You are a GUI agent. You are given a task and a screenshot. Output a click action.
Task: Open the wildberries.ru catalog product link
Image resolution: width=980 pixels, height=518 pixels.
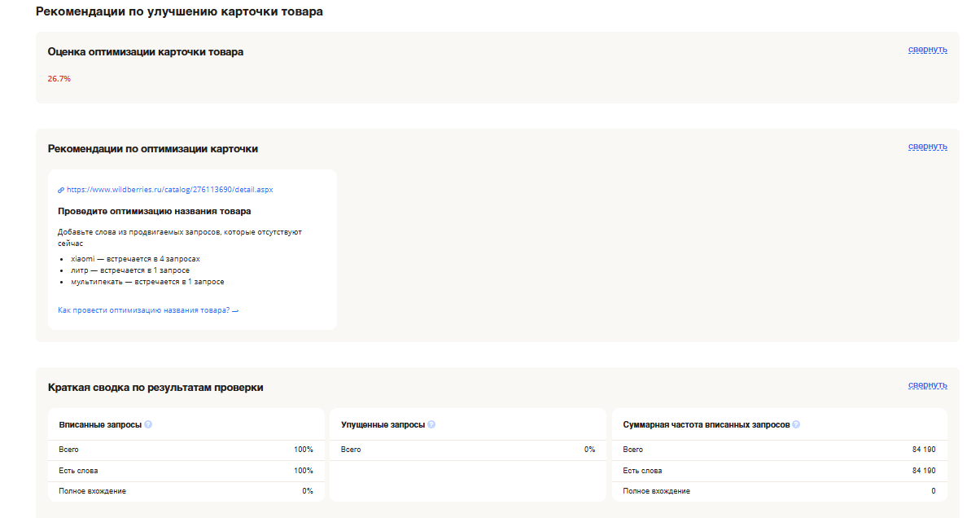169,190
